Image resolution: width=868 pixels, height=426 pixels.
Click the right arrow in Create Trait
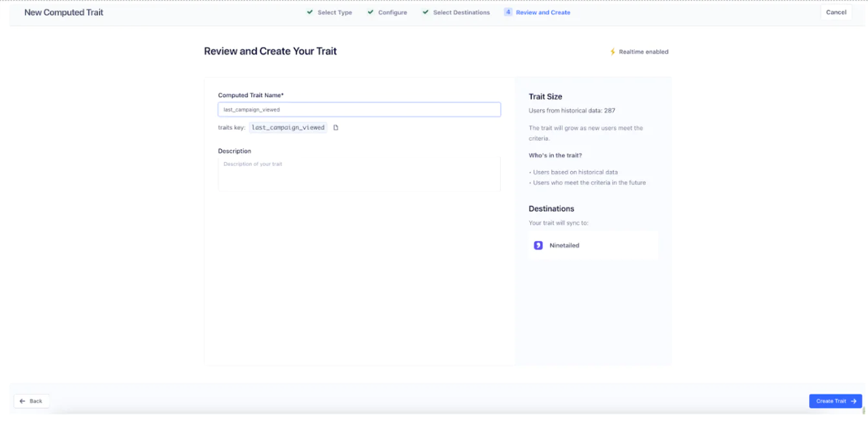point(854,401)
